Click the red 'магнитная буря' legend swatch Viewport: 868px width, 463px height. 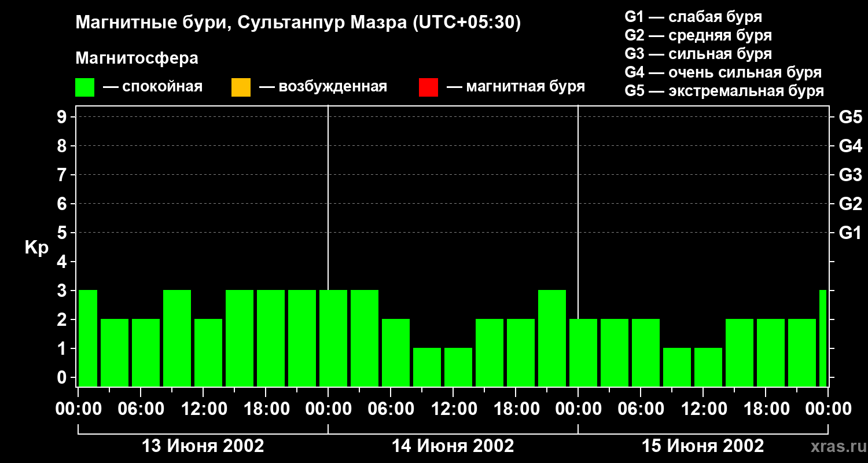[x=428, y=87]
